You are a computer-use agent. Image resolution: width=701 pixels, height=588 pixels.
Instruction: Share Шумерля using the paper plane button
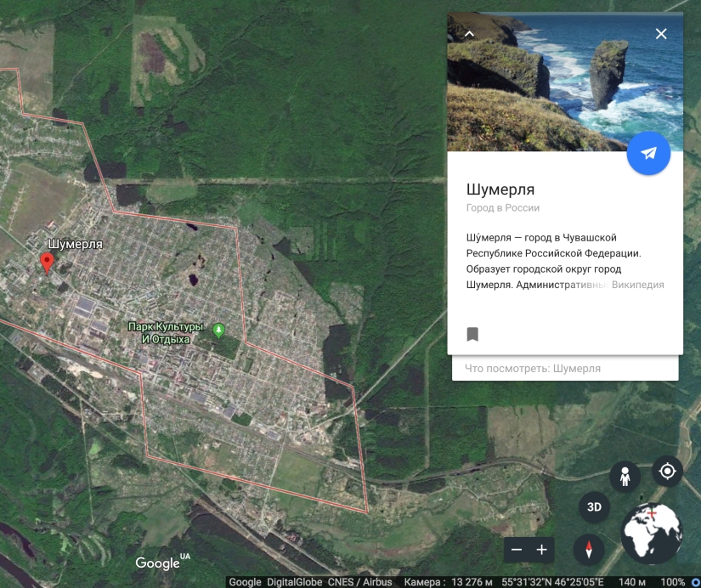point(648,153)
